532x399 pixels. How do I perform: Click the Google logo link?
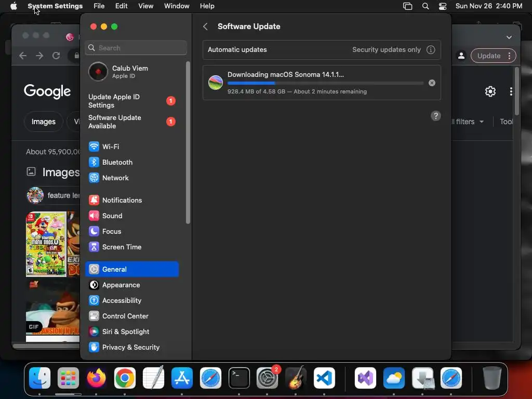[x=47, y=91]
